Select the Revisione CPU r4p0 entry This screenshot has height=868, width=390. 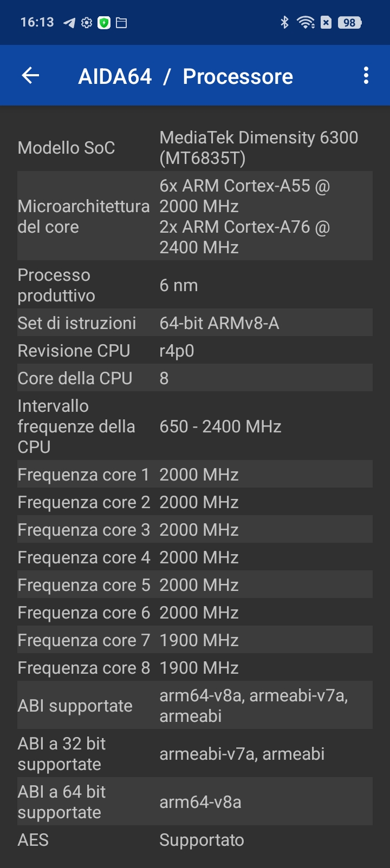[x=195, y=351]
